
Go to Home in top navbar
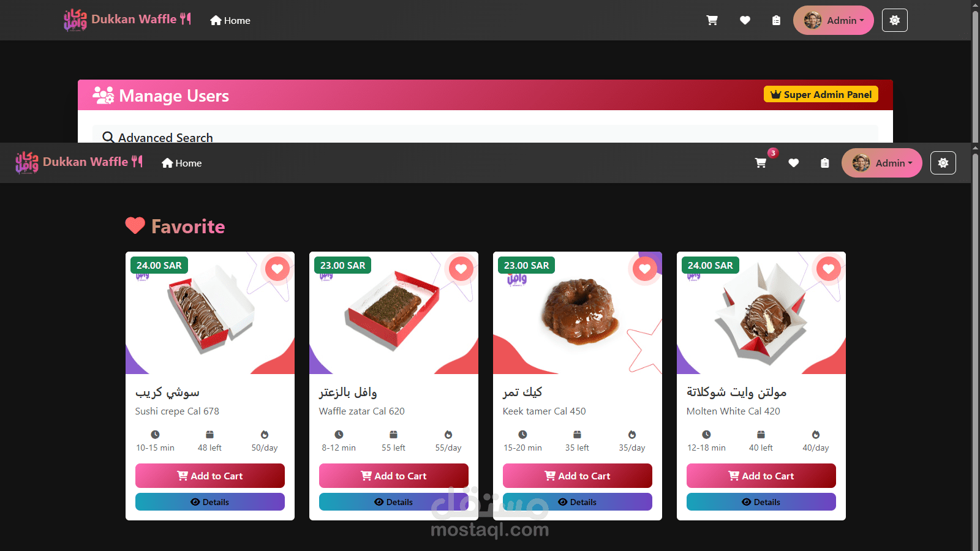[x=230, y=20]
